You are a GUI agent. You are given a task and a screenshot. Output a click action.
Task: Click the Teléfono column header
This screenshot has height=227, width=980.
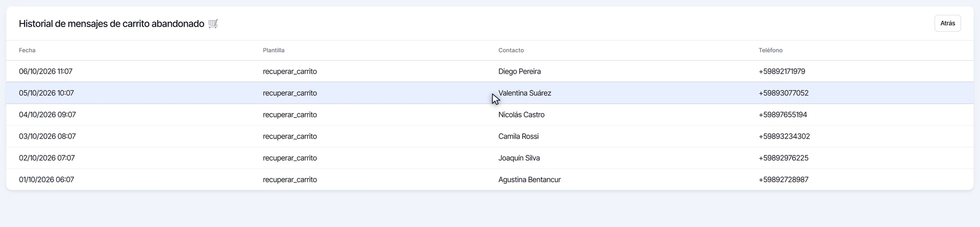[x=770, y=50]
